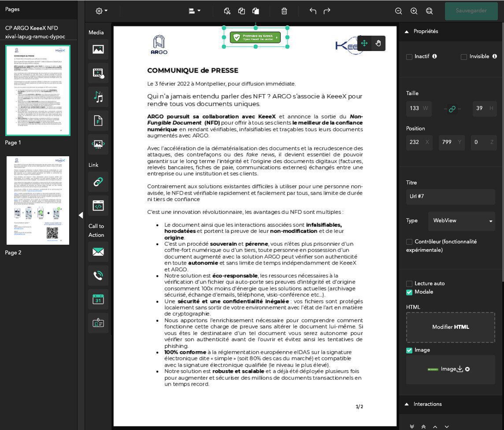Image resolution: width=504 pixels, height=430 pixels.
Task: Fit page zoom to screen
Action: point(430,11)
